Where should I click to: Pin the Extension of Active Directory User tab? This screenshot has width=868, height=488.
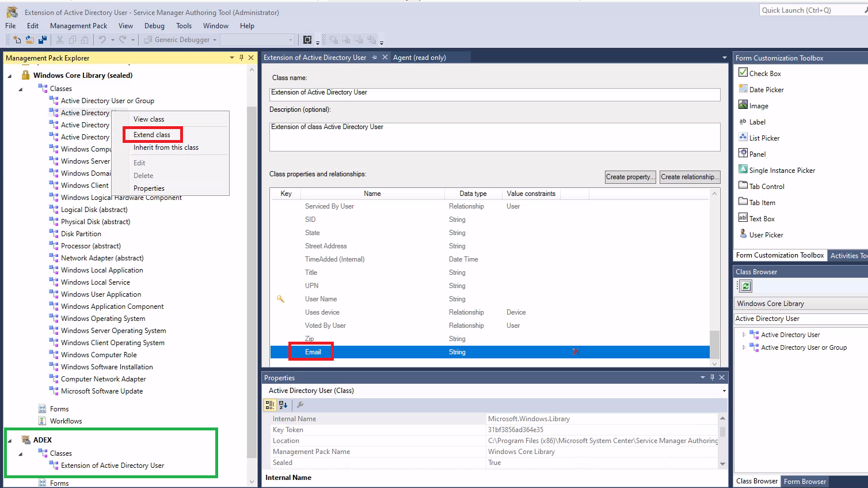pos(375,58)
